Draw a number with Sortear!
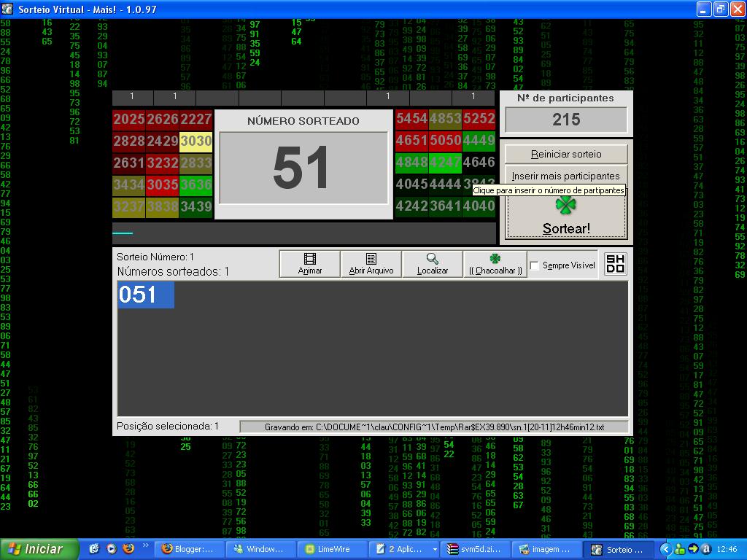The height and width of the screenshot is (560, 747). [566, 217]
